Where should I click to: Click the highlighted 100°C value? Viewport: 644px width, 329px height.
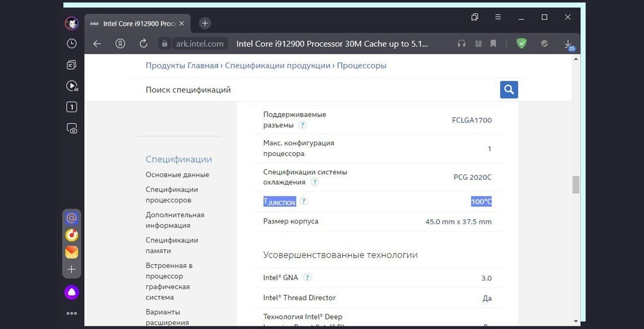pyautogui.click(x=481, y=201)
